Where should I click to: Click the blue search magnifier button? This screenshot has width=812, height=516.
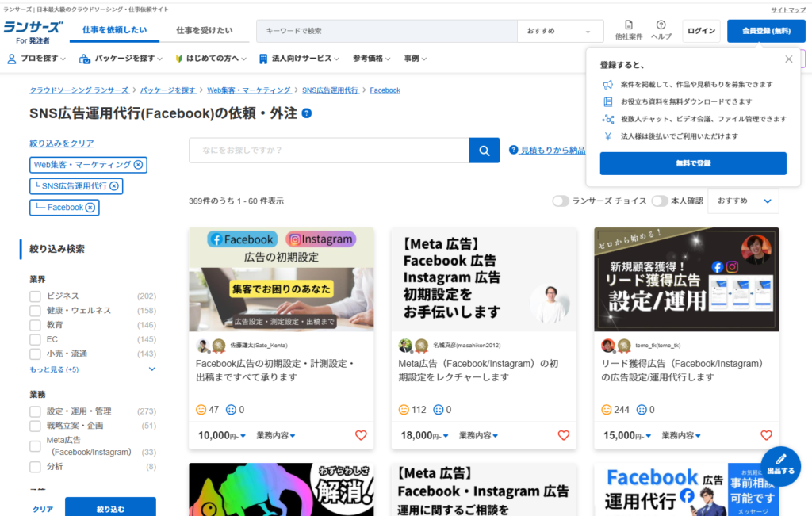point(485,151)
